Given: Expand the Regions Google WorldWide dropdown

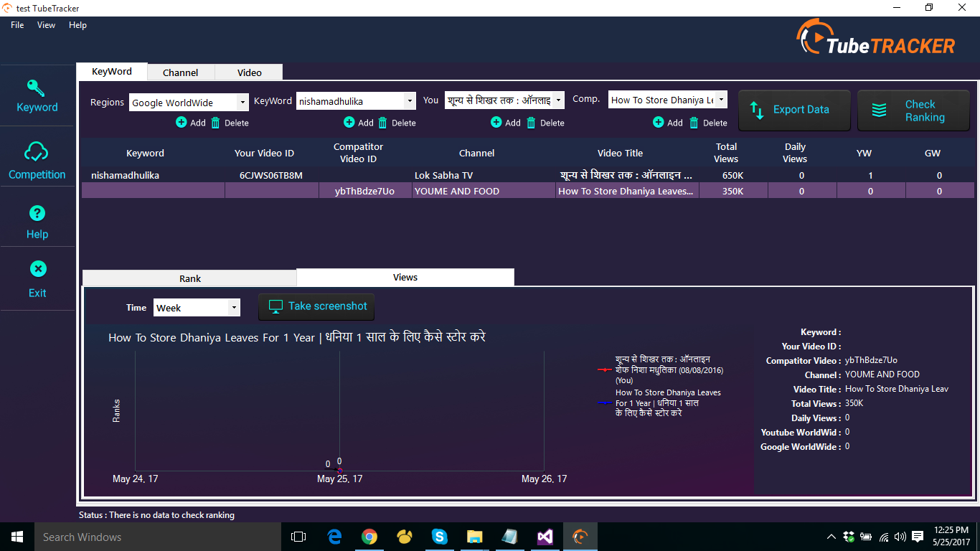Looking at the screenshot, I should tap(242, 103).
